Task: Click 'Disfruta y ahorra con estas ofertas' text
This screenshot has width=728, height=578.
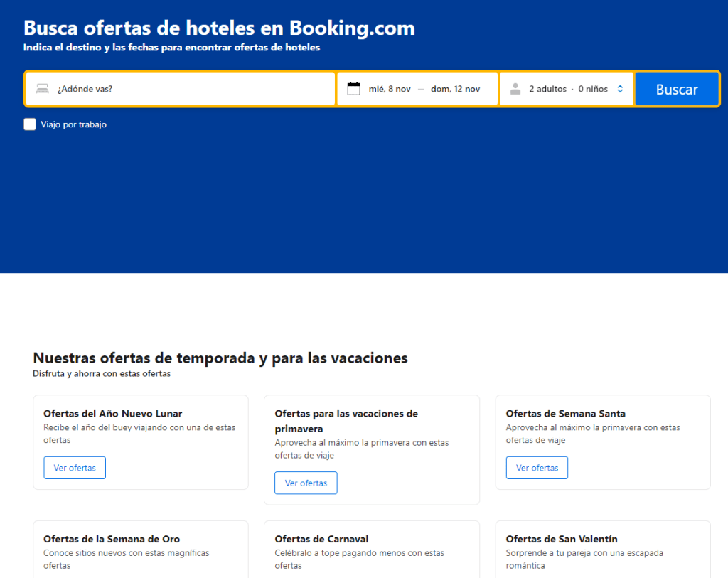Action: pyautogui.click(x=102, y=373)
